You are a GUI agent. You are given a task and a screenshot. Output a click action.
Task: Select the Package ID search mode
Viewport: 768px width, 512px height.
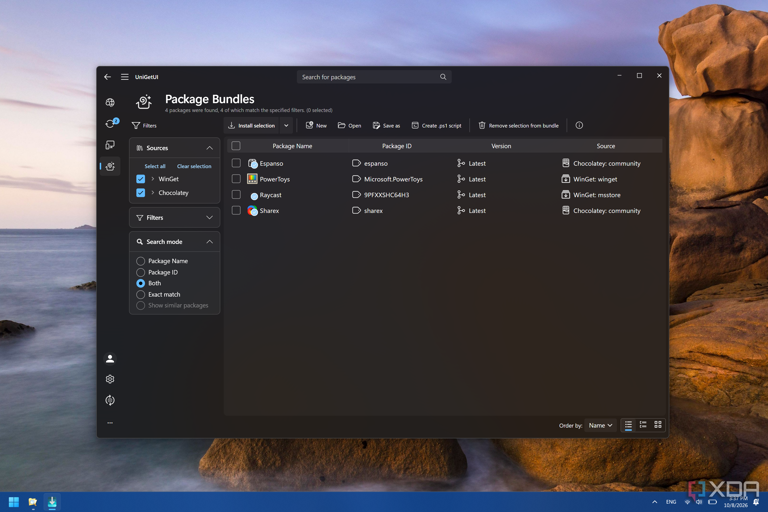141,272
